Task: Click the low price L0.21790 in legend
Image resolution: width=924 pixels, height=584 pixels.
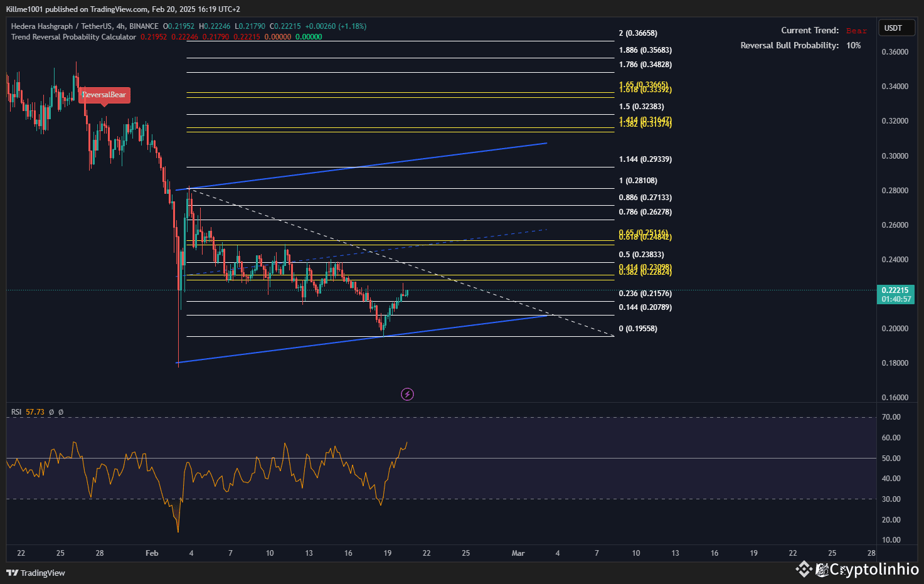Action: (x=250, y=26)
